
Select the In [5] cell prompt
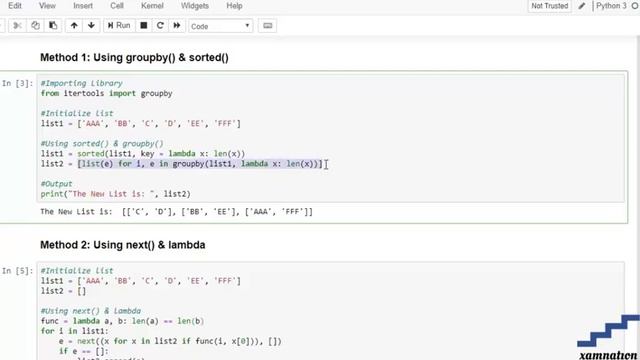pyautogui.click(x=17, y=271)
